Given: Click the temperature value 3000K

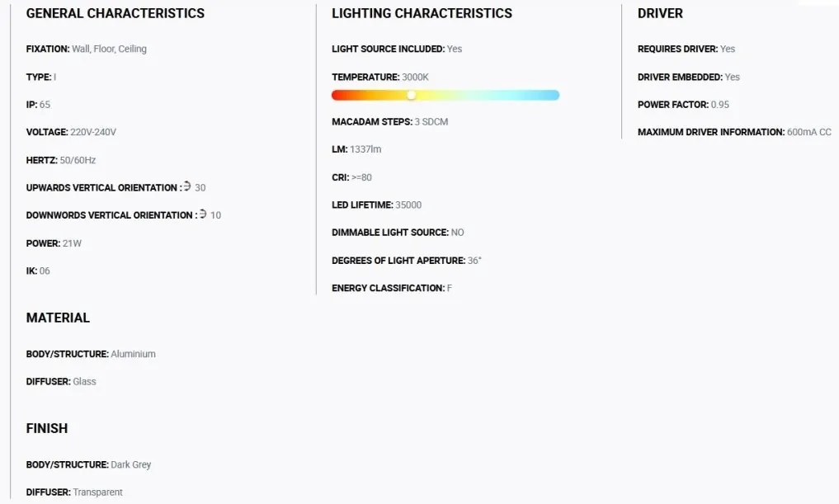Looking at the screenshot, I should [x=415, y=77].
